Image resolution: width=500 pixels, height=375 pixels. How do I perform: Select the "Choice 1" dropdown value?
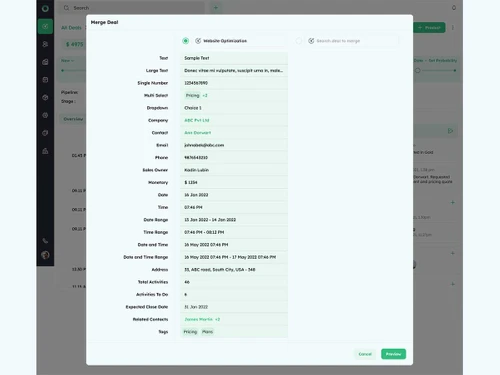pyautogui.click(x=193, y=108)
